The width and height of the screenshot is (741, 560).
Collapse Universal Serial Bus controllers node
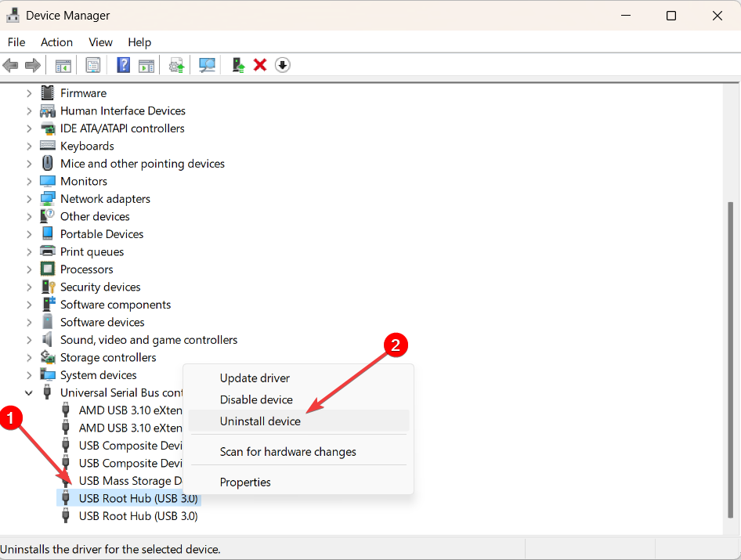click(29, 392)
